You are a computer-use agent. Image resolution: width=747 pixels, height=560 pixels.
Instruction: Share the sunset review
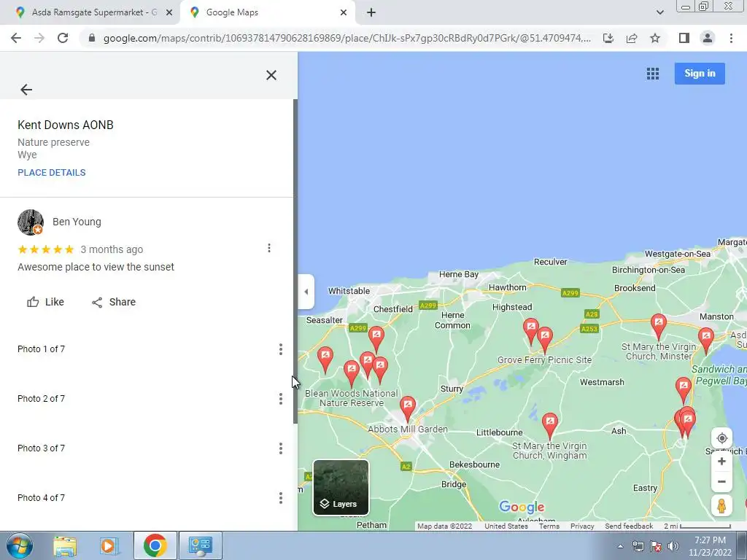[x=114, y=302]
